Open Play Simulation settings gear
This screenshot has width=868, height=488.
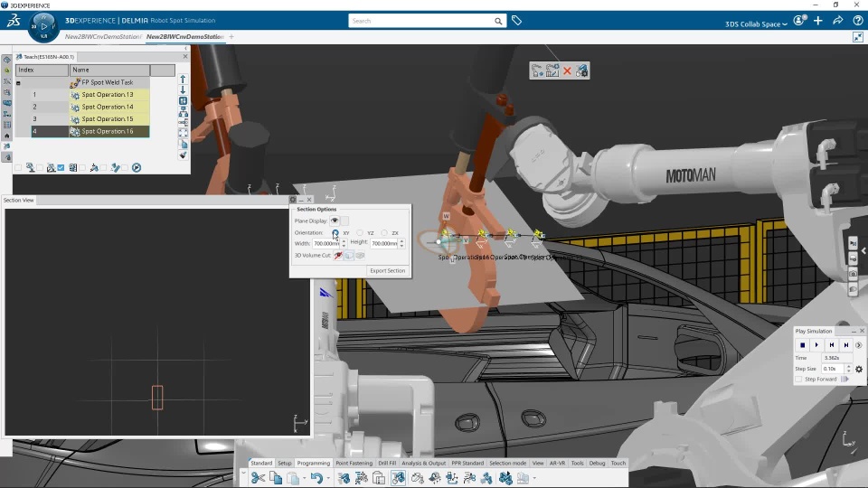point(859,369)
